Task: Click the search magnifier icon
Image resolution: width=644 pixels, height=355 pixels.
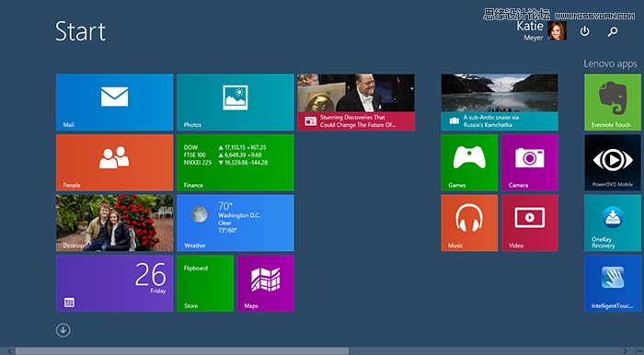Action: pos(613,31)
